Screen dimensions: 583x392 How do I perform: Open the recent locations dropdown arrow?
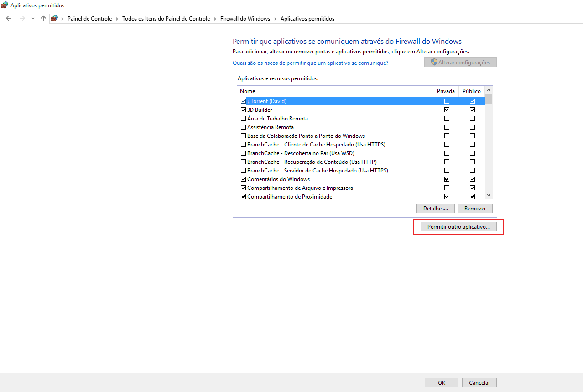point(33,19)
